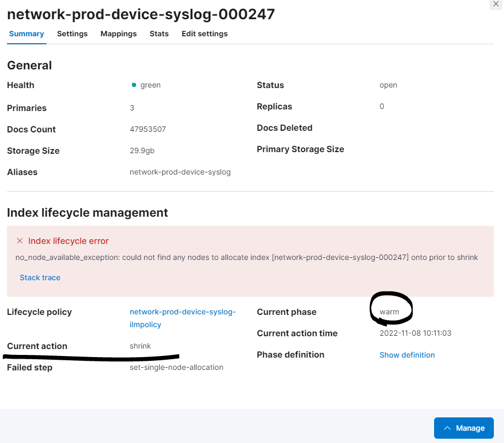
Task: Click the no_node_available_exception error message
Action: (247, 257)
